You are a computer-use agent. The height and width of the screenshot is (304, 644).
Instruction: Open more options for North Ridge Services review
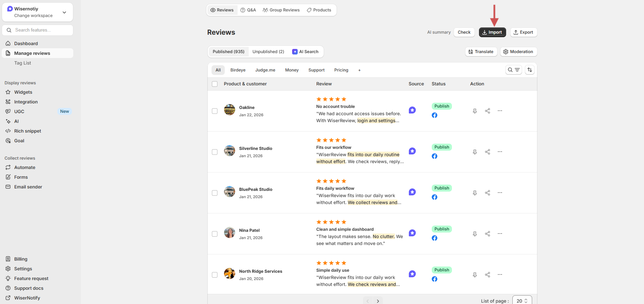pyautogui.click(x=500, y=275)
